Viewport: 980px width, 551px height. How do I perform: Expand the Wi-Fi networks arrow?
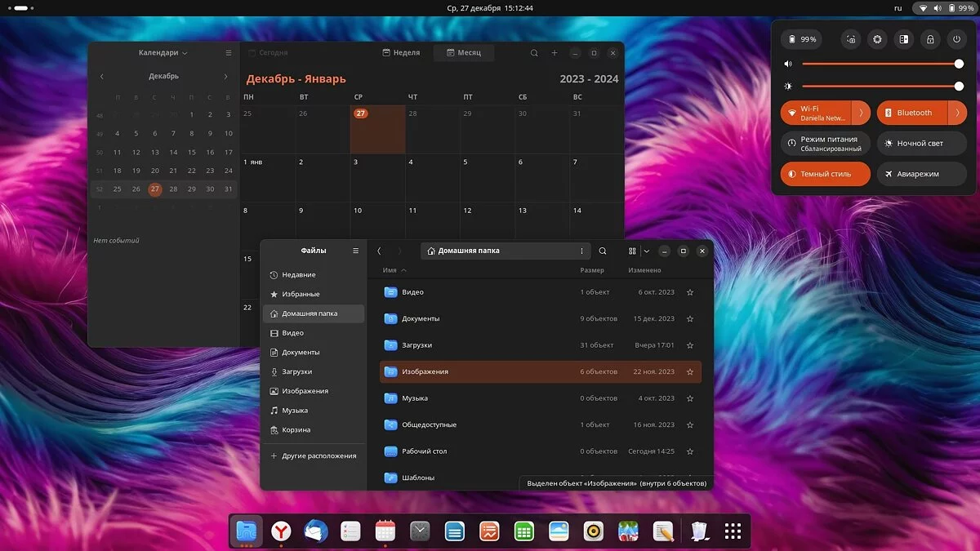861,113
